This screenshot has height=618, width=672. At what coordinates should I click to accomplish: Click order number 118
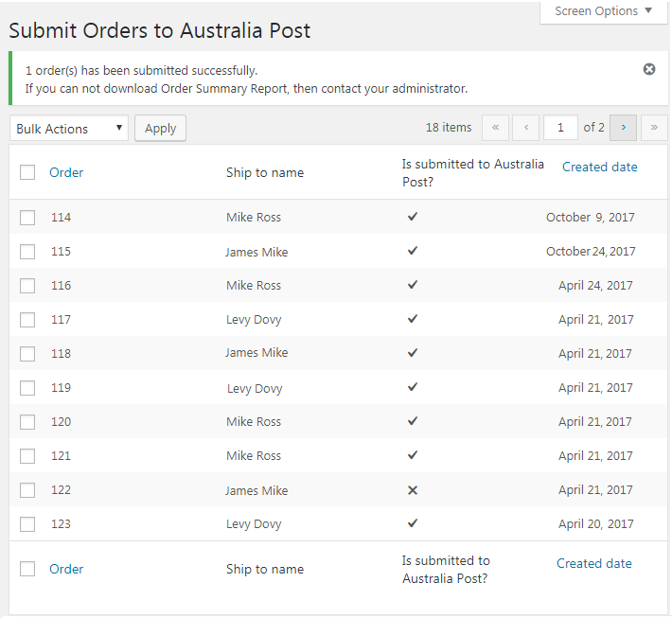click(61, 354)
